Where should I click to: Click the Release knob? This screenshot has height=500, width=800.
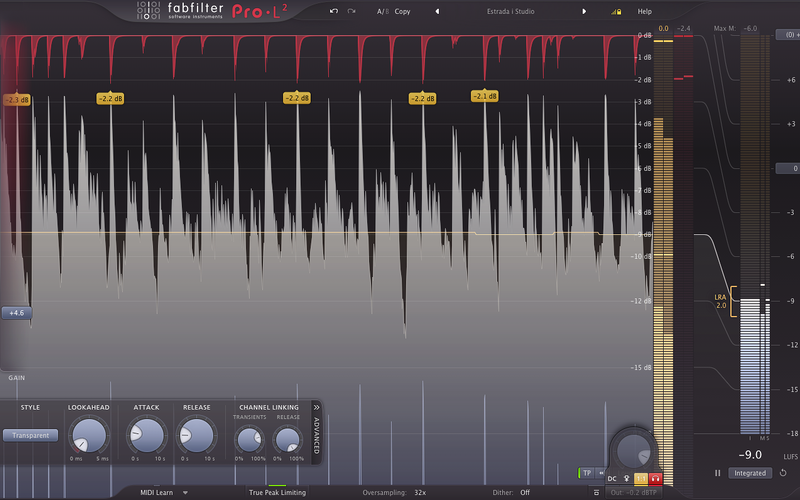197,435
